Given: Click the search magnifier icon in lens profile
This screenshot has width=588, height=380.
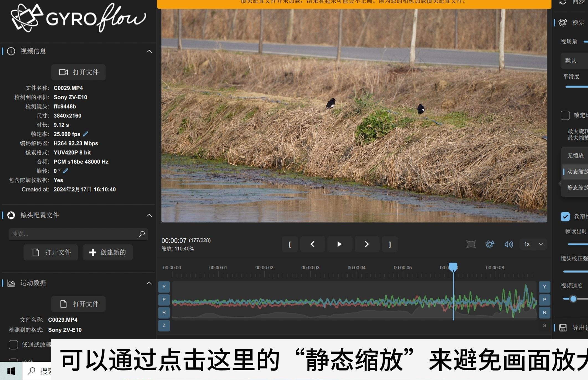Looking at the screenshot, I should pos(142,234).
